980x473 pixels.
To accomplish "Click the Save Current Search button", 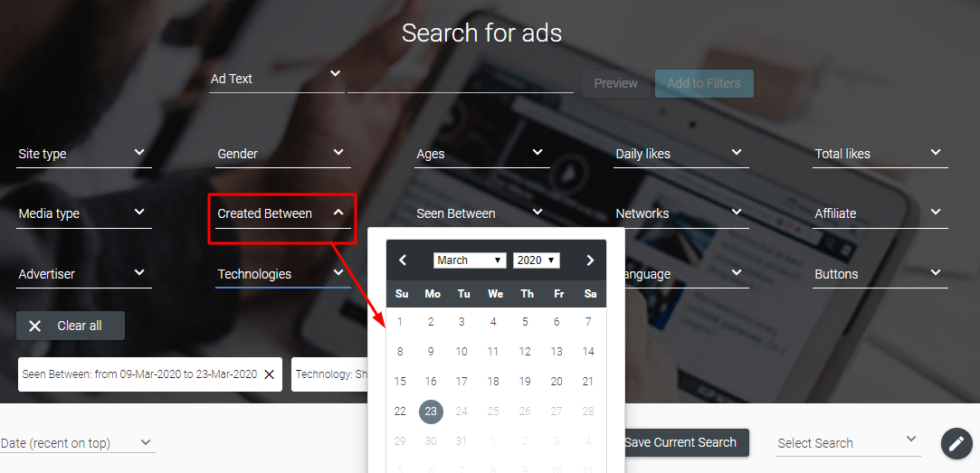I will tap(680, 442).
